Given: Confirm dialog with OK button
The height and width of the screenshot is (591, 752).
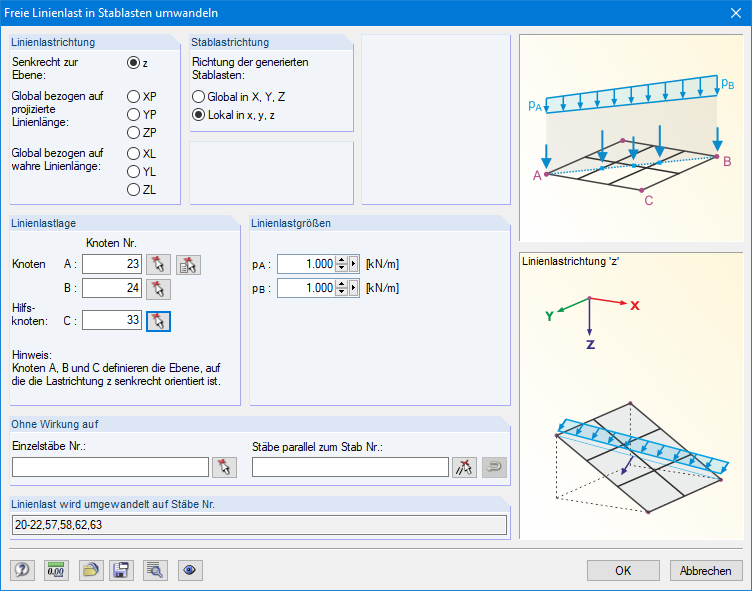Looking at the screenshot, I should pos(623,570).
